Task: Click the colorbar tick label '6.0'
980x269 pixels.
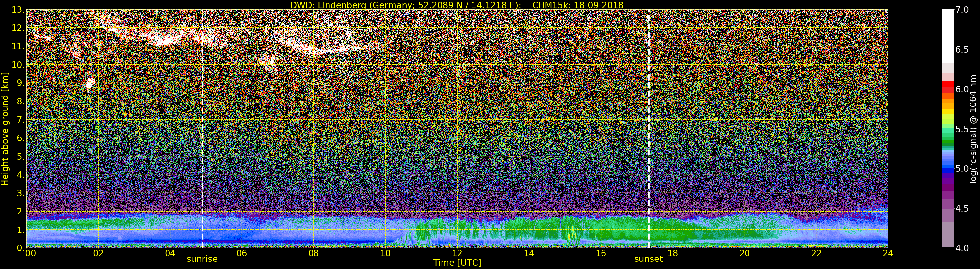Action: [962, 89]
